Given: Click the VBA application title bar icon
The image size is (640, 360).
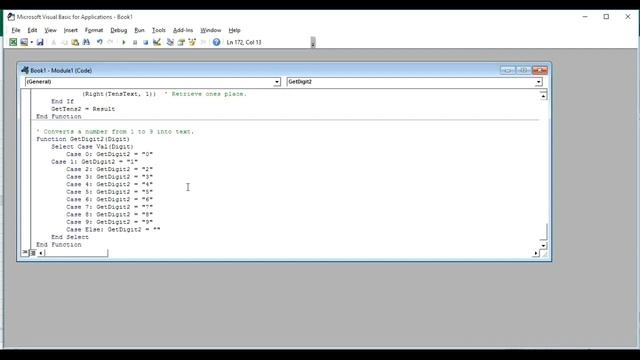Looking at the screenshot, I should pos(11,17).
